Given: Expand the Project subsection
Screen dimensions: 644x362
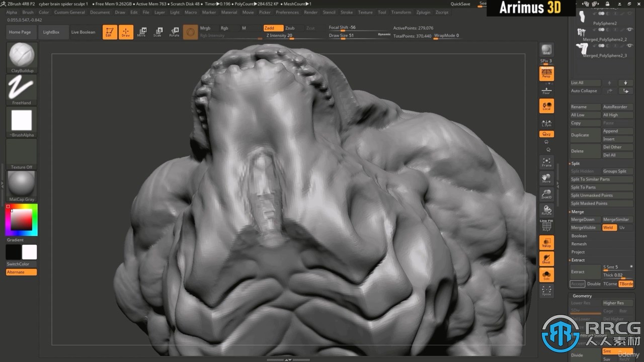Looking at the screenshot, I should [x=578, y=252].
